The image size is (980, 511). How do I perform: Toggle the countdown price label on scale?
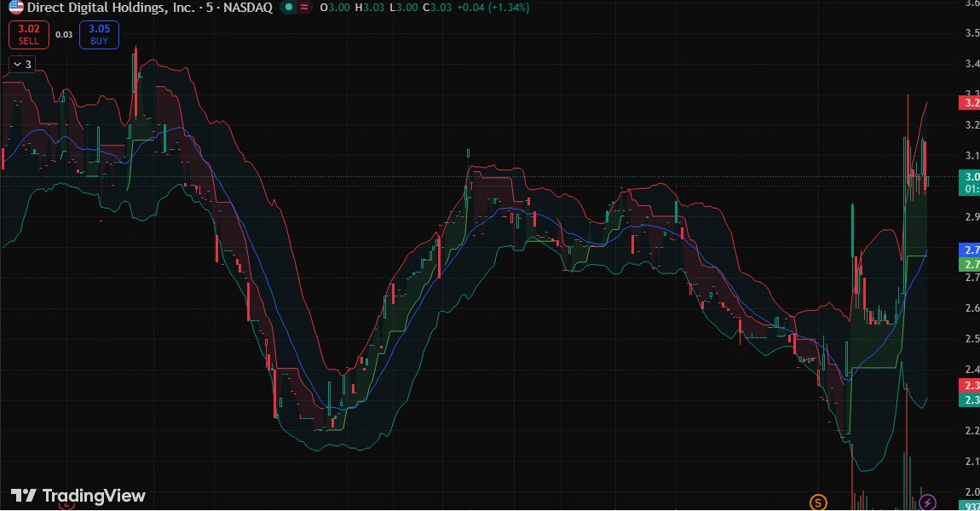coord(971,186)
